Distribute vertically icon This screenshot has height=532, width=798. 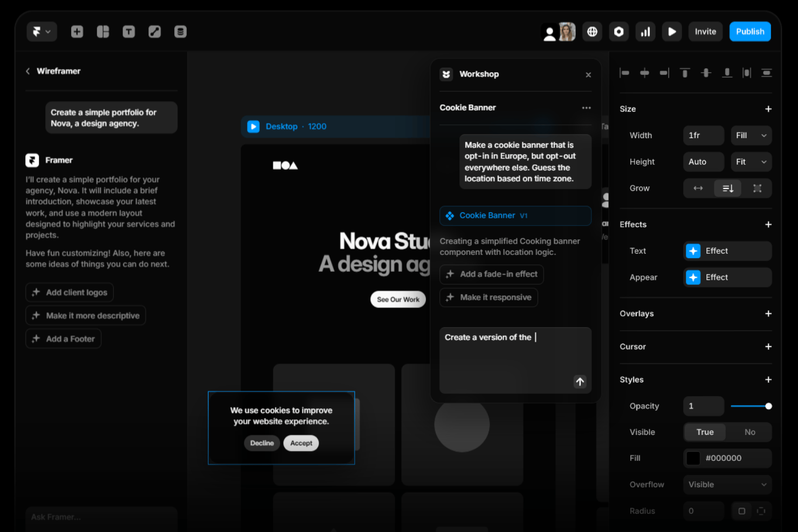(766, 73)
